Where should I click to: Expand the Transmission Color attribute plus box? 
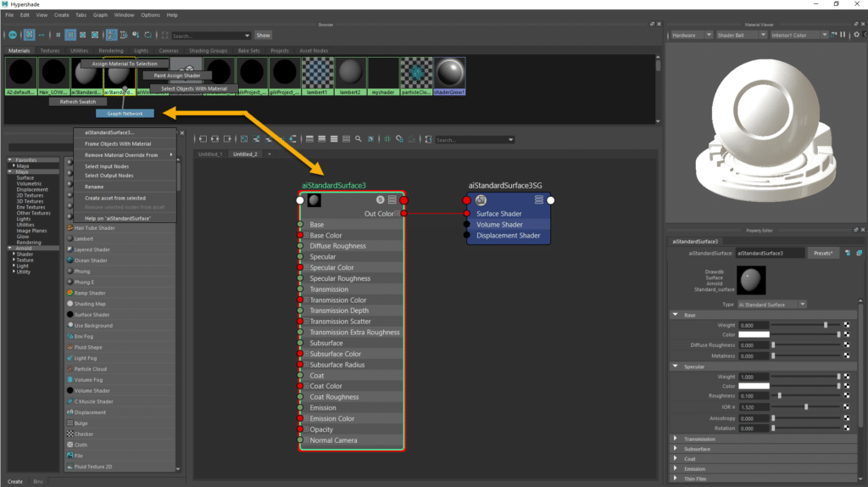click(306, 299)
